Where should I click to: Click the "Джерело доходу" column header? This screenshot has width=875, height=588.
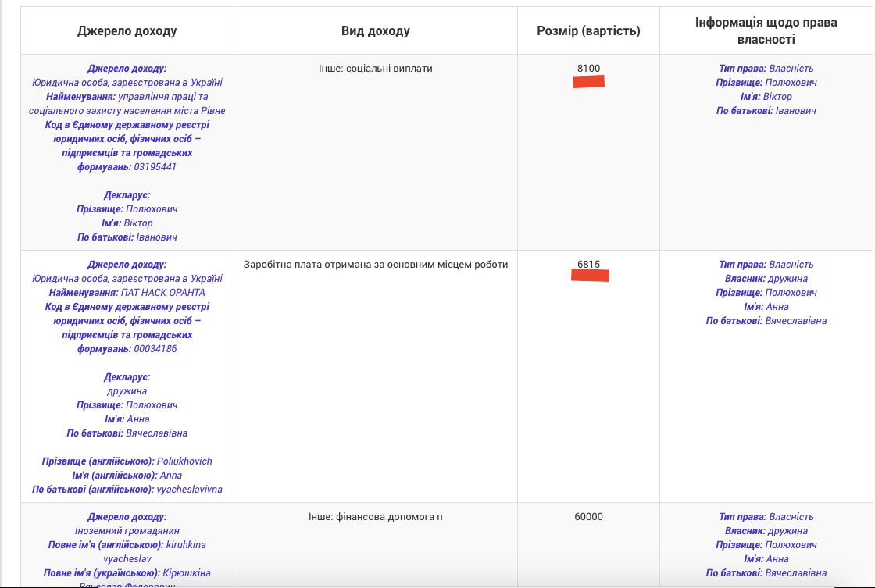[x=127, y=31]
